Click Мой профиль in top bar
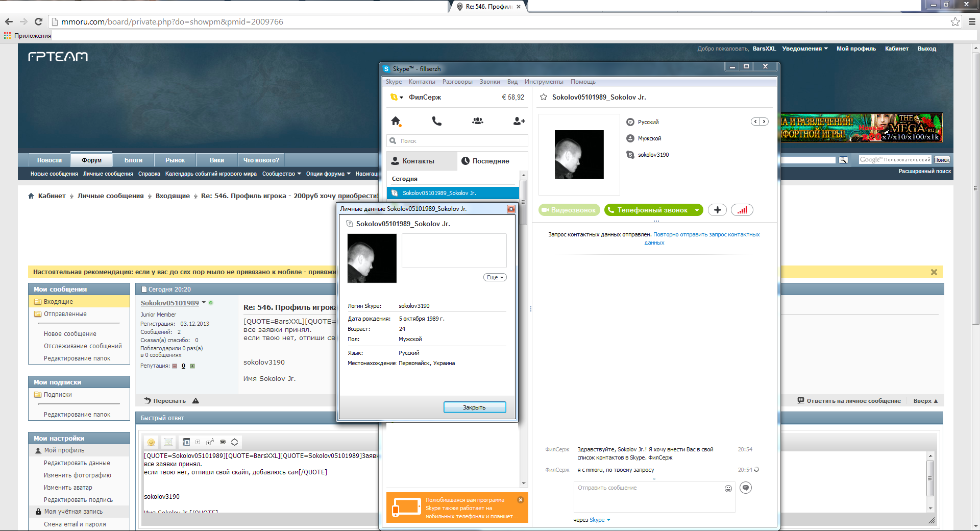Screen dimensions: 980x531 (856, 49)
